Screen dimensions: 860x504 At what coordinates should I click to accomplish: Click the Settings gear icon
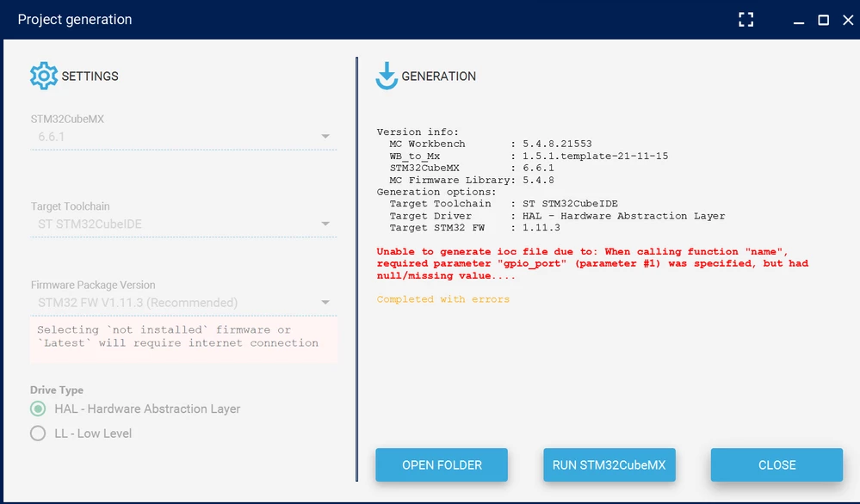(x=44, y=76)
